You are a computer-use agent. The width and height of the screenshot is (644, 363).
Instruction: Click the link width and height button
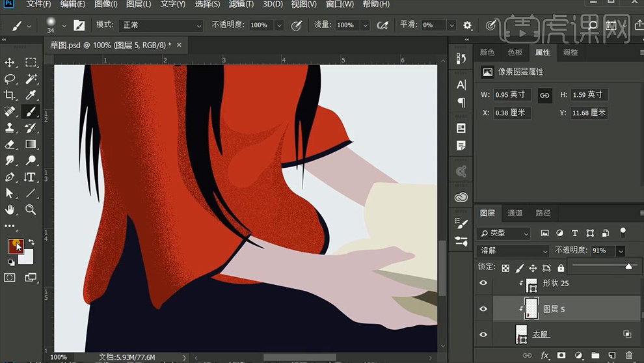[x=544, y=95]
